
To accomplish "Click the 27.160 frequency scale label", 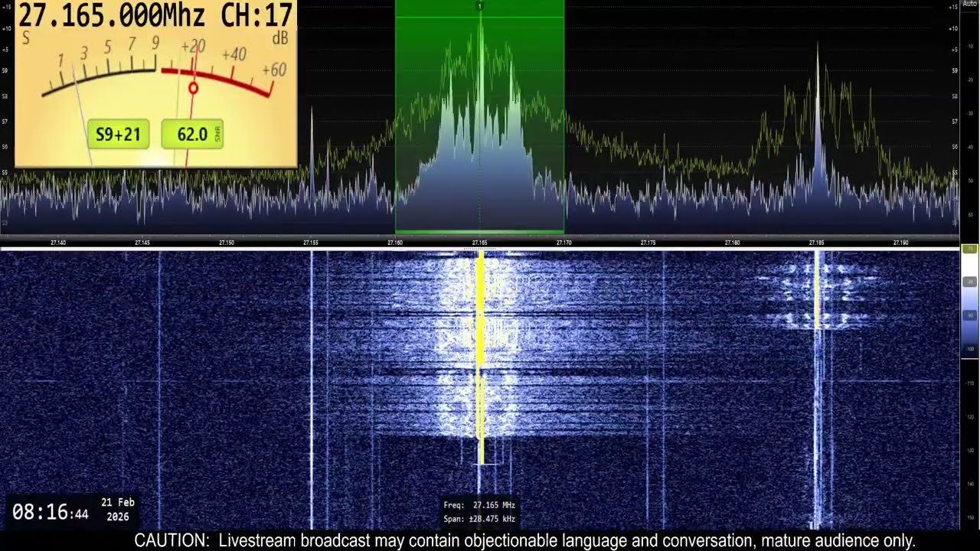I will (x=395, y=243).
